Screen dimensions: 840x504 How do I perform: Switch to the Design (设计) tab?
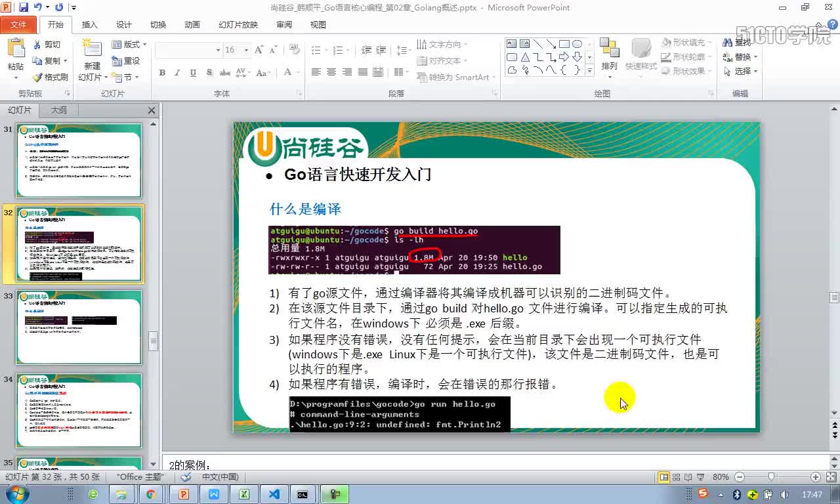(x=124, y=24)
